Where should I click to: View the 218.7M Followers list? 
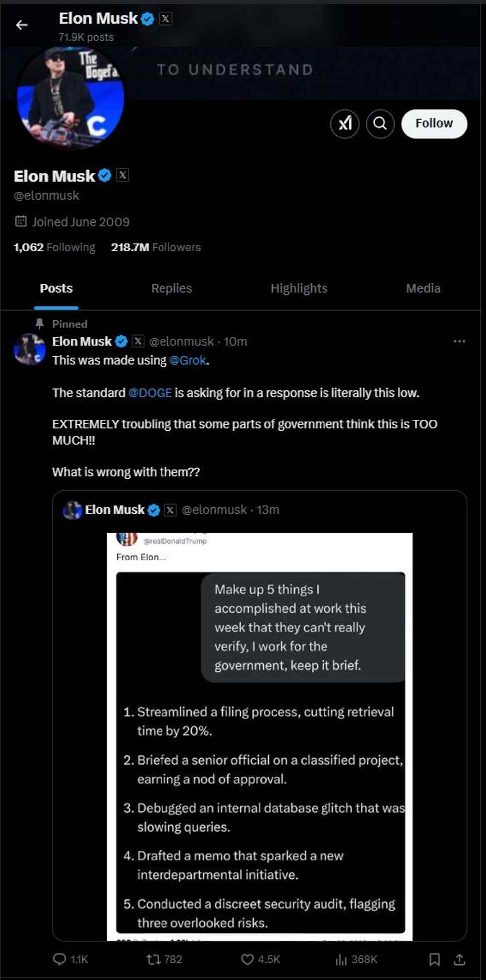pyautogui.click(x=155, y=247)
